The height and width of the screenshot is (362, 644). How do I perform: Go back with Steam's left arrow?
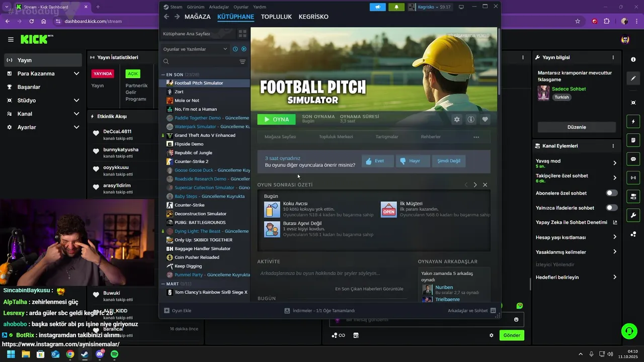(167, 17)
